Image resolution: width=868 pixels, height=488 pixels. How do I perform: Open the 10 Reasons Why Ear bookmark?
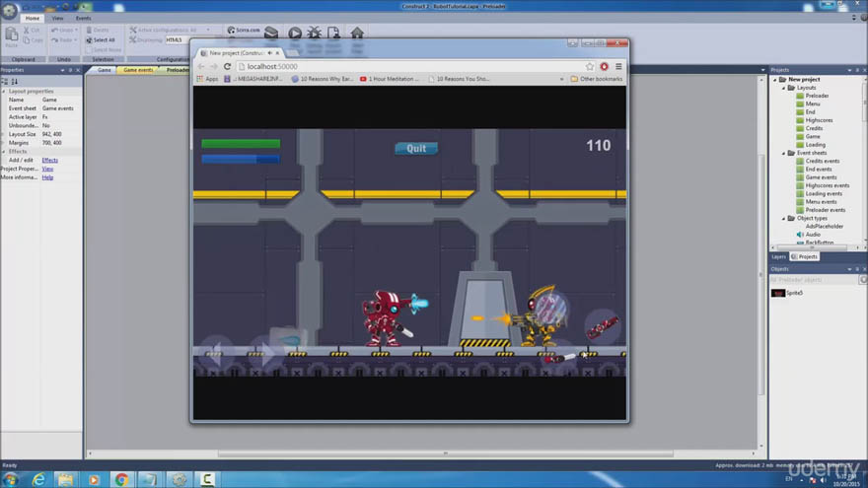[x=323, y=79]
